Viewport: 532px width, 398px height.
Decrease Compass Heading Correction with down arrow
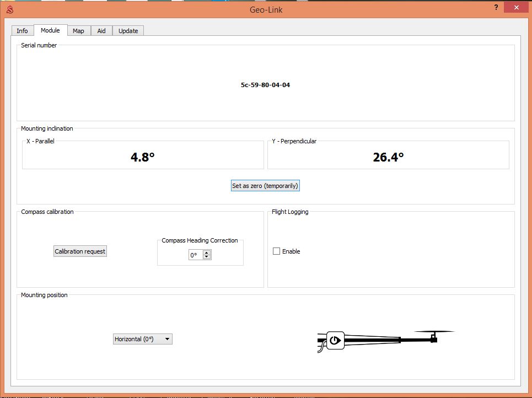207,257
